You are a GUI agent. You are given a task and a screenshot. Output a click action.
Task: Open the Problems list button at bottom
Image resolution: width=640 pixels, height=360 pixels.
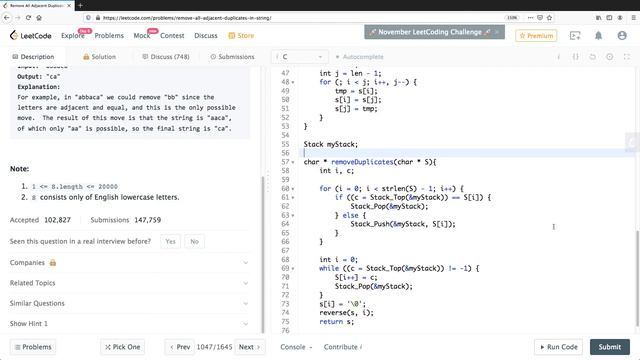(33, 347)
